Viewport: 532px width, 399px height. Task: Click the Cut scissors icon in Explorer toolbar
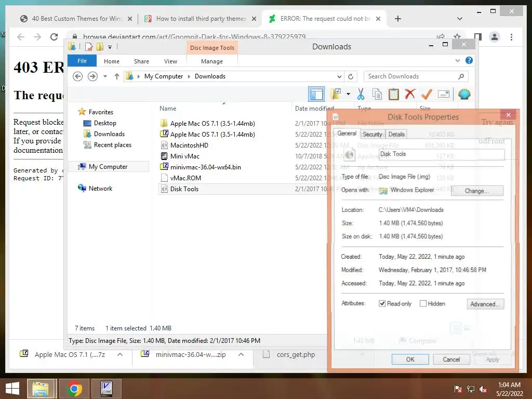361,94
